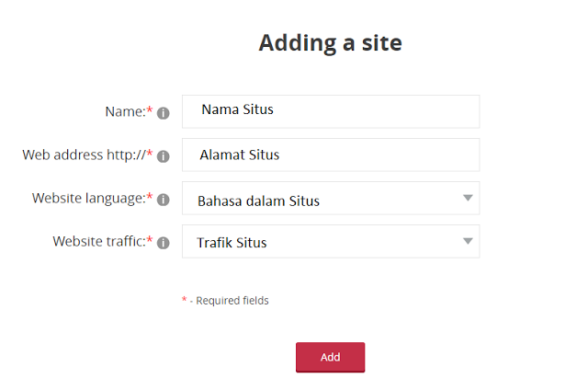Open the Trafik Situs traffic dropdown
Viewport: 588px width, 390px height.
(331, 241)
